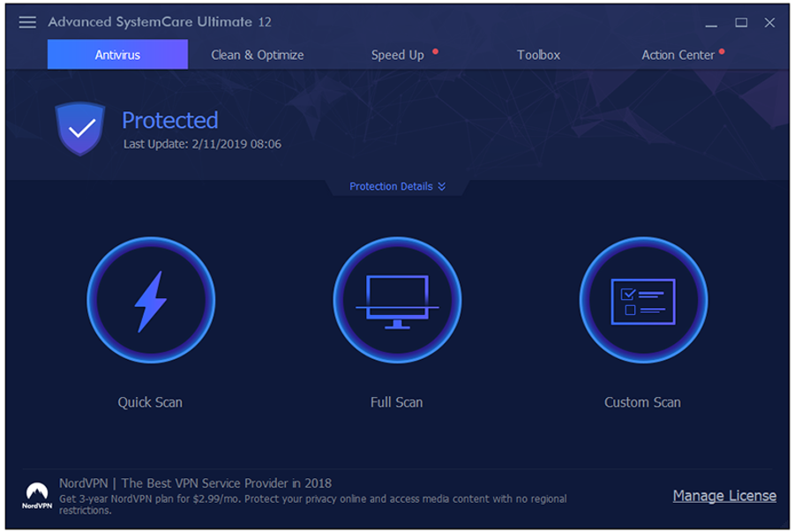Click the blue shield checkmark icon
The image size is (794, 532).
(x=80, y=129)
